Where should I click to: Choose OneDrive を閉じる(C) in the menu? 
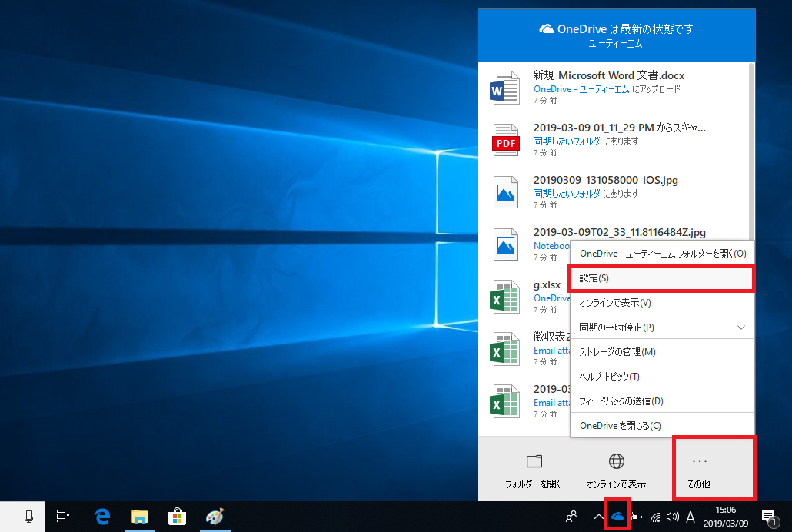662,425
